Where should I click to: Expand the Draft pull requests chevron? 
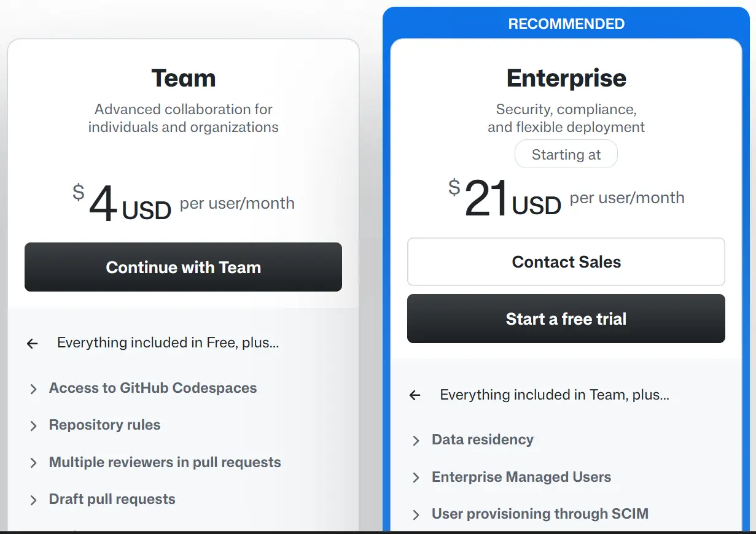tap(33, 500)
